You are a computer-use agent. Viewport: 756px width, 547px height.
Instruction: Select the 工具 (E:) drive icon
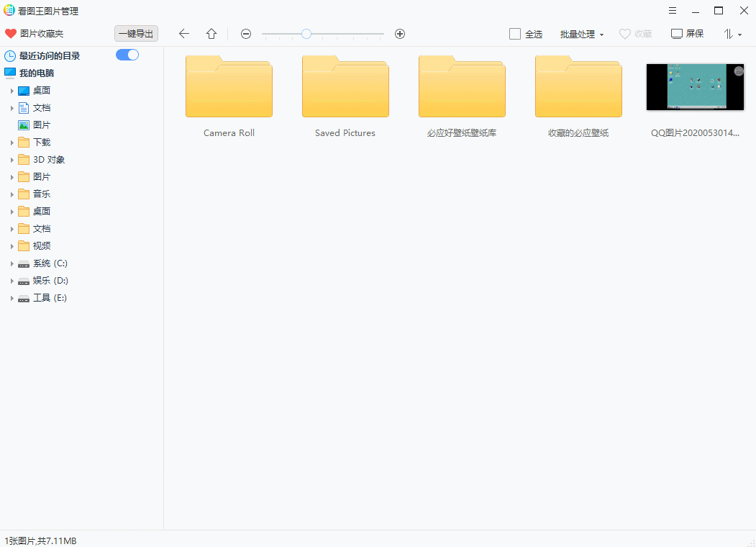coord(24,299)
